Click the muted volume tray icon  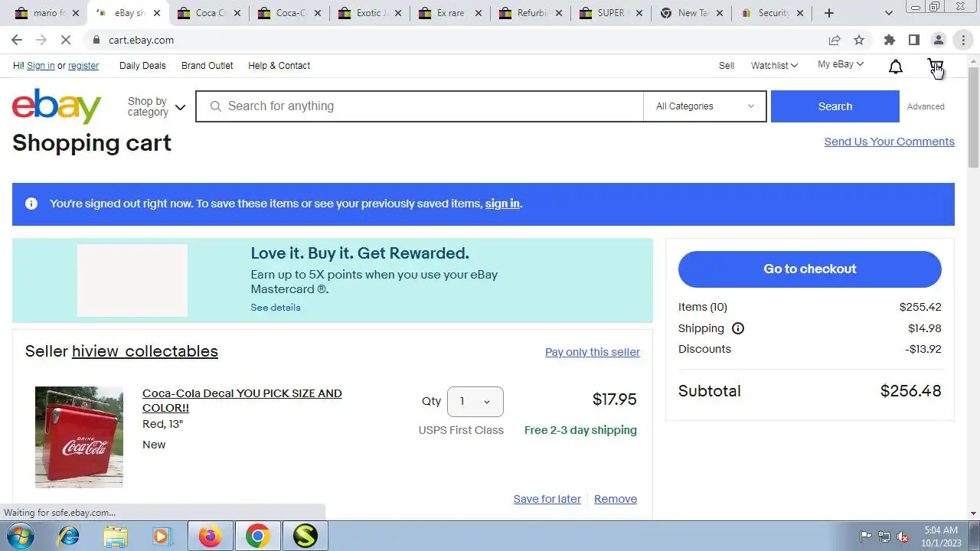click(x=903, y=536)
